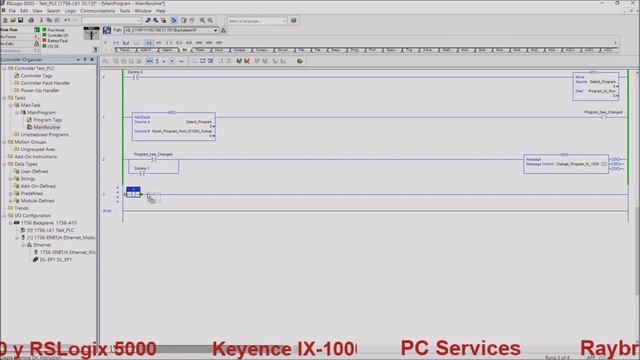Screen dimensions: 640x360
Task: Save the project with the floppy disk icon
Action: click(x=20, y=20)
